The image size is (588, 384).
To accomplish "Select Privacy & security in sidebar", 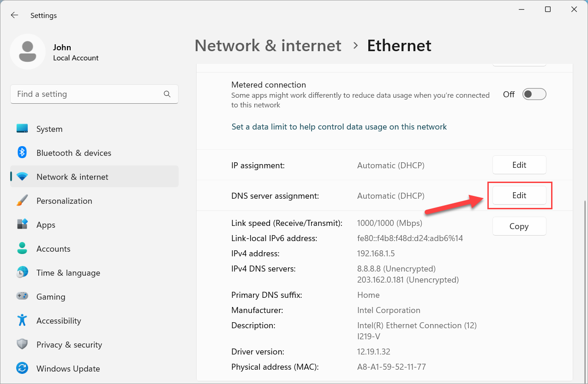I will [x=69, y=344].
